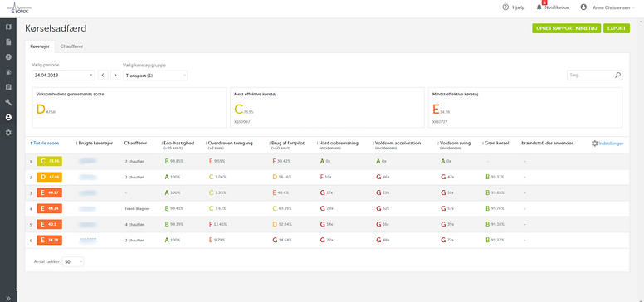644x302 pixels.
Task: Click the user account avatar icon
Action: [583, 7]
